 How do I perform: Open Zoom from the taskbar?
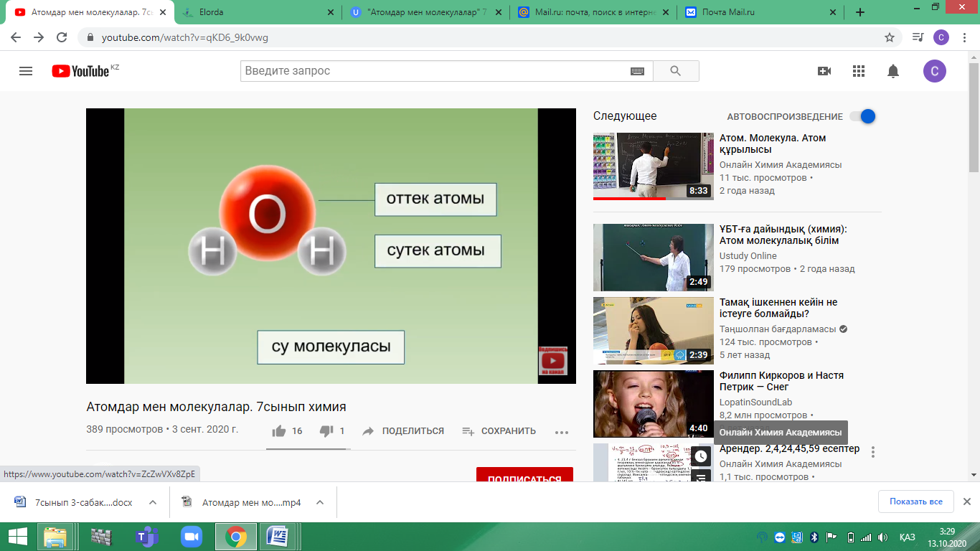[x=191, y=537]
